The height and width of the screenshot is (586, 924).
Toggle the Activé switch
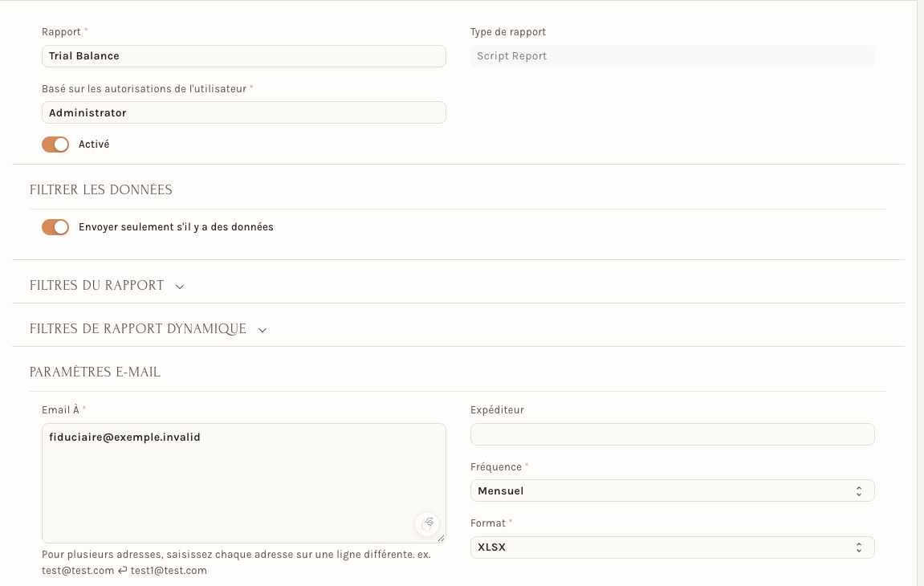(x=55, y=144)
